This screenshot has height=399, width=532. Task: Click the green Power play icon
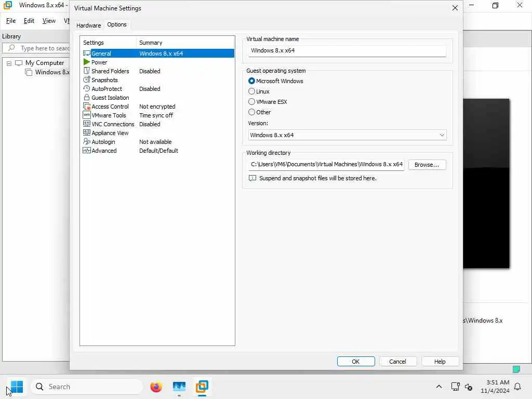pyautogui.click(x=87, y=62)
